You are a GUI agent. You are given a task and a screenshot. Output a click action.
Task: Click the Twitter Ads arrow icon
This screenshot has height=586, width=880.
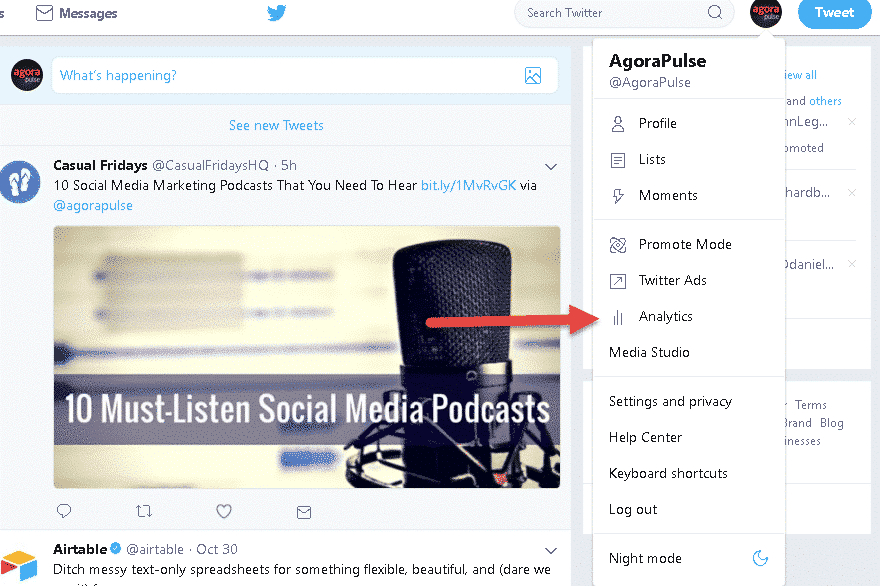(x=617, y=281)
